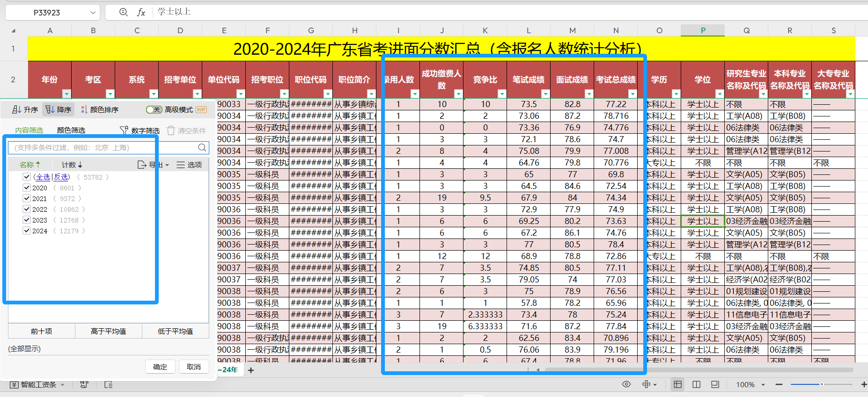Toggle the 高级模式 switch
The image size is (868, 397).
click(x=154, y=109)
